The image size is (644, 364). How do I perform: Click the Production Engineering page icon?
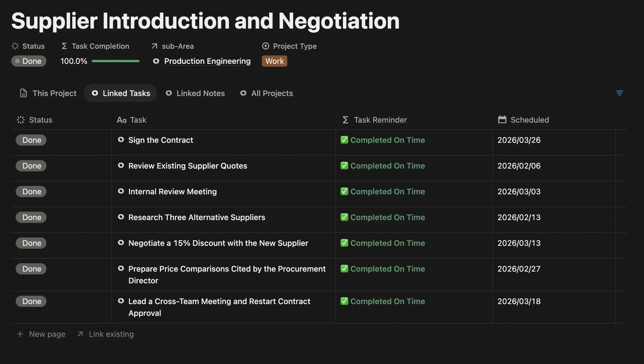[156, 61]
